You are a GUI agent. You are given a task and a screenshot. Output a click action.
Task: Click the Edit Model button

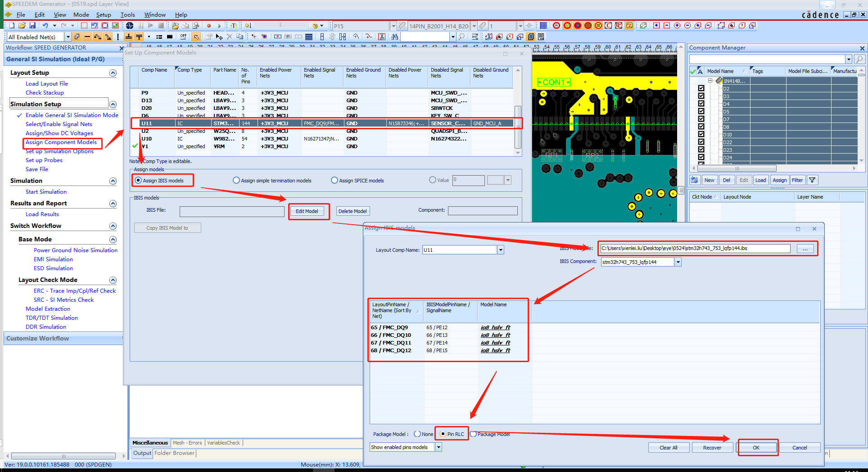tap(307, 211)
